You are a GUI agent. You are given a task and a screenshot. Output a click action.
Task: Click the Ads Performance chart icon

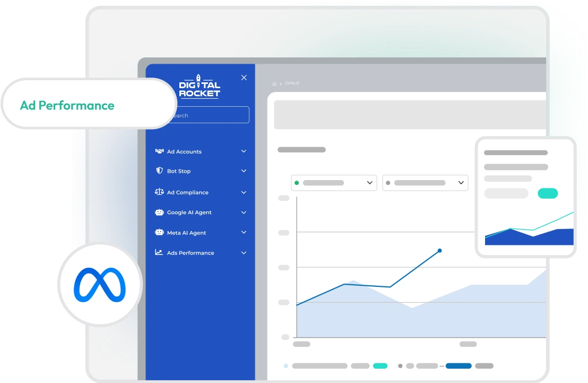(159, 252)
